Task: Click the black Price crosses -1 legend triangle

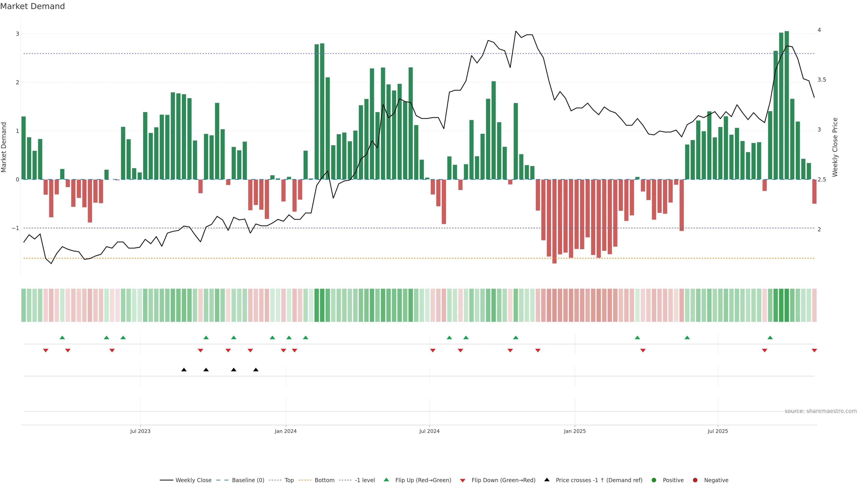Action: [547, 480]
